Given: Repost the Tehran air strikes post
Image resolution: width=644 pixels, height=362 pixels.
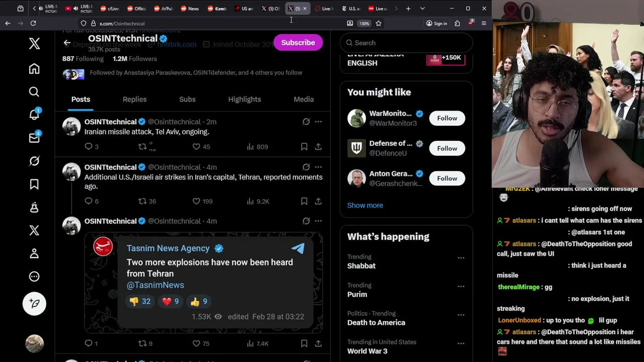Looking at the screenshot, I should [142, 201].
